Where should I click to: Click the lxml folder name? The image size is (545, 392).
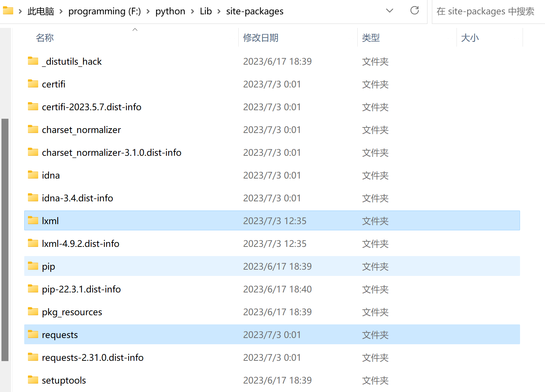50,221
